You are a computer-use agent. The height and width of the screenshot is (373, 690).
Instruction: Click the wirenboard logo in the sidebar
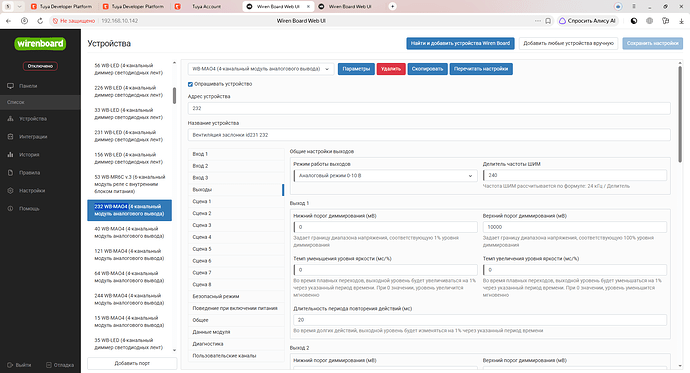point(40,44)
